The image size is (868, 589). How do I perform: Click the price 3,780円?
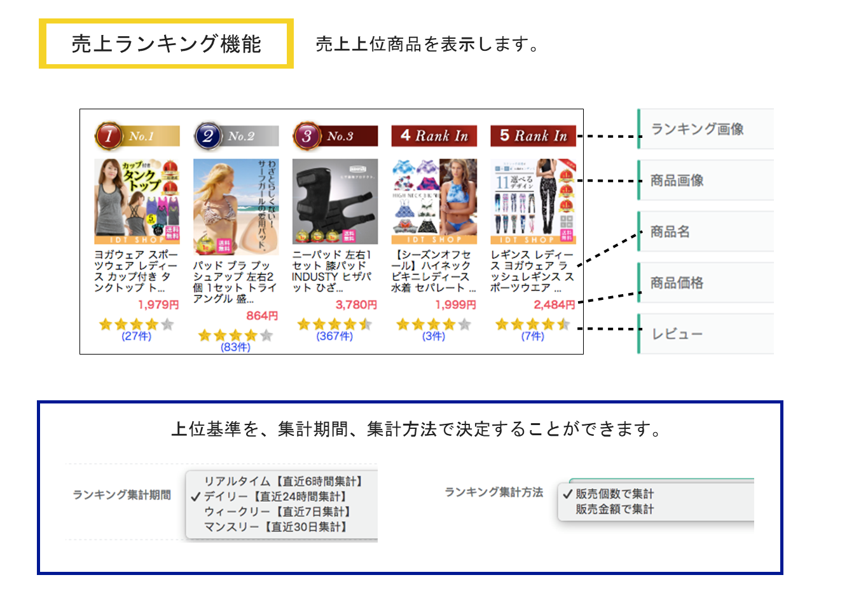pyautogui.click(x=356, y=305)
